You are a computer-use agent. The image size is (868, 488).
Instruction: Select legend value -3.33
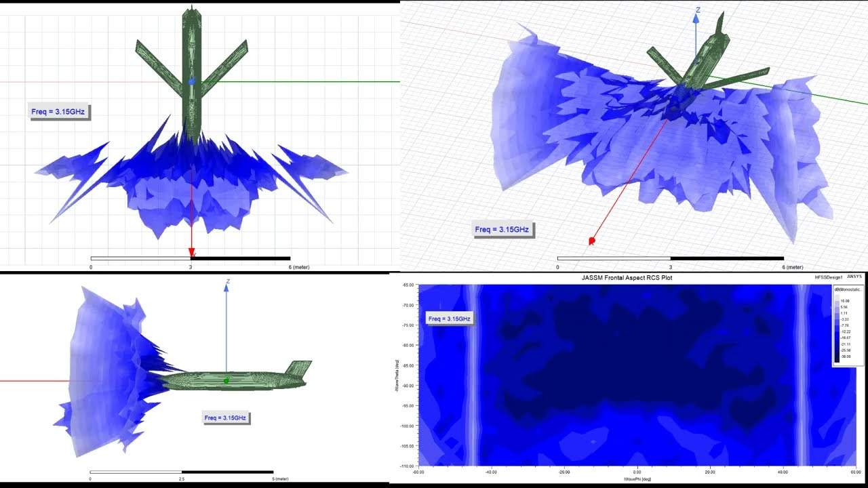[x=844, y=319]
